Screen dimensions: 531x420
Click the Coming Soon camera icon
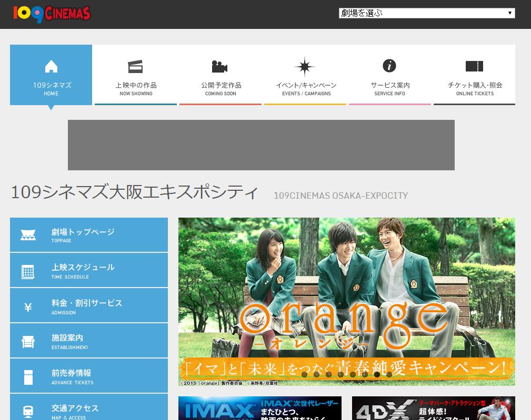pos(219,66)
